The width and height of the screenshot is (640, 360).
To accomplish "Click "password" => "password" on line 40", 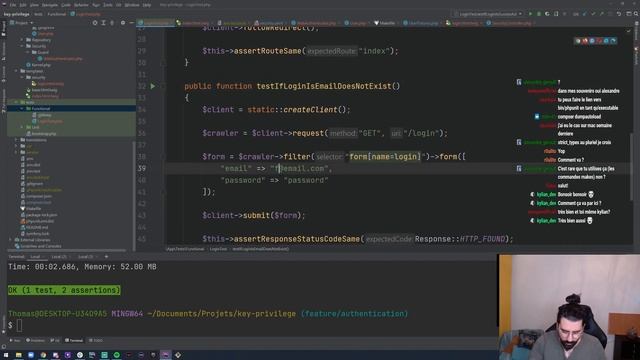I will [x=274, y=180].
